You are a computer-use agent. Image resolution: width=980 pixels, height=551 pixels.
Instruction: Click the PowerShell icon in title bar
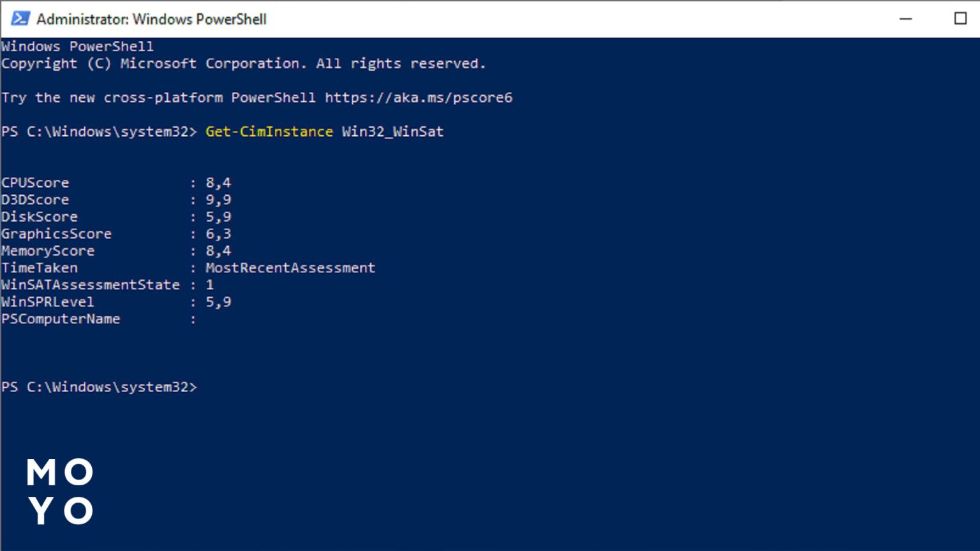click(20, 18)
